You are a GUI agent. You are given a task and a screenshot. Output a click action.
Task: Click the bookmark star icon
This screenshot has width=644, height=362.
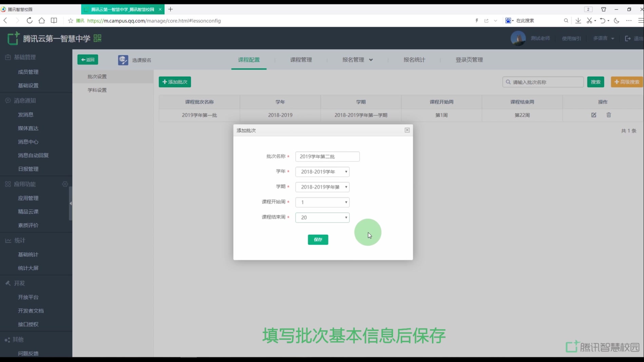[71, 21]
